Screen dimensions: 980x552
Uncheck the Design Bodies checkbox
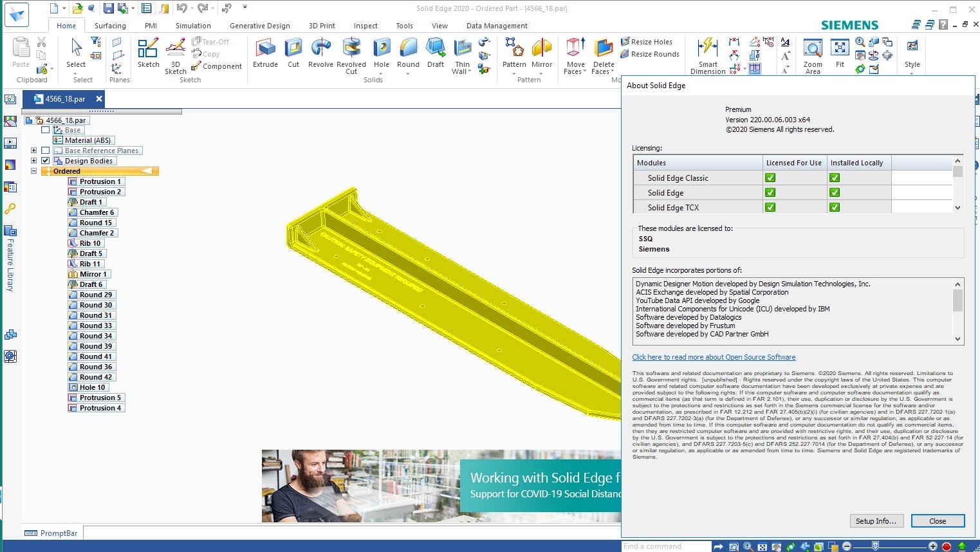(46, 161)
